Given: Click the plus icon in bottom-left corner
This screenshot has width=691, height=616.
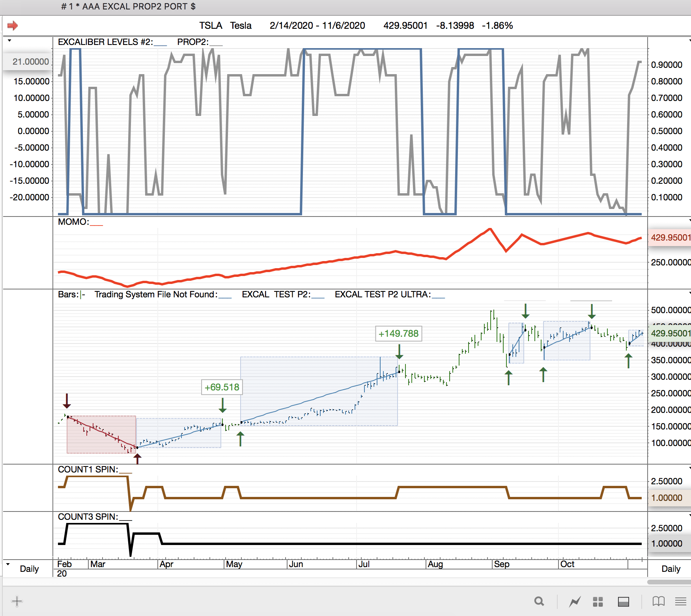Looking at the screenshot, I should (x=17, y=601).
